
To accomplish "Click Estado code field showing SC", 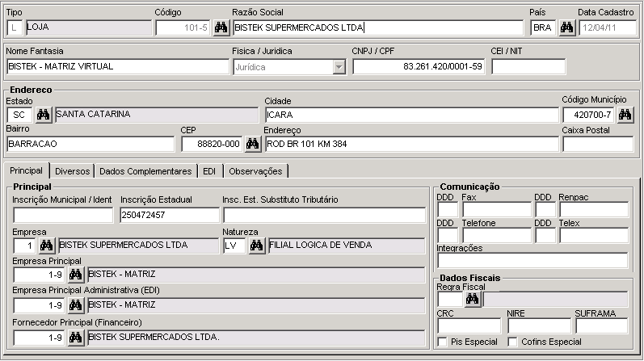I will click(19, 115).
